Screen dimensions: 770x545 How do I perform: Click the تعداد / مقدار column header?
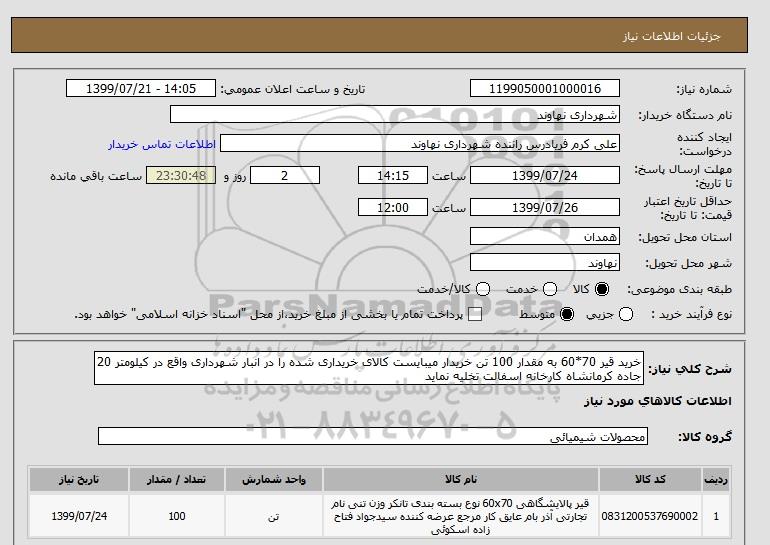coord(177,479)
